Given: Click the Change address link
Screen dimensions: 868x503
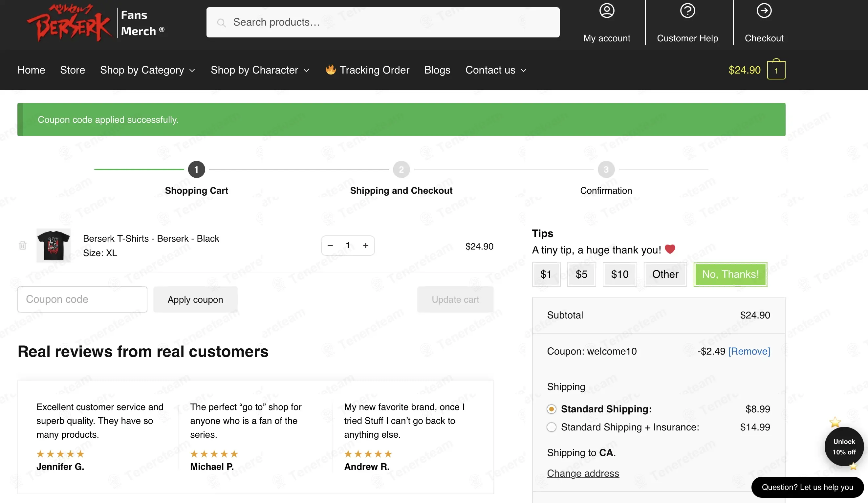Looking at the screenshot, I should (583, 473).
